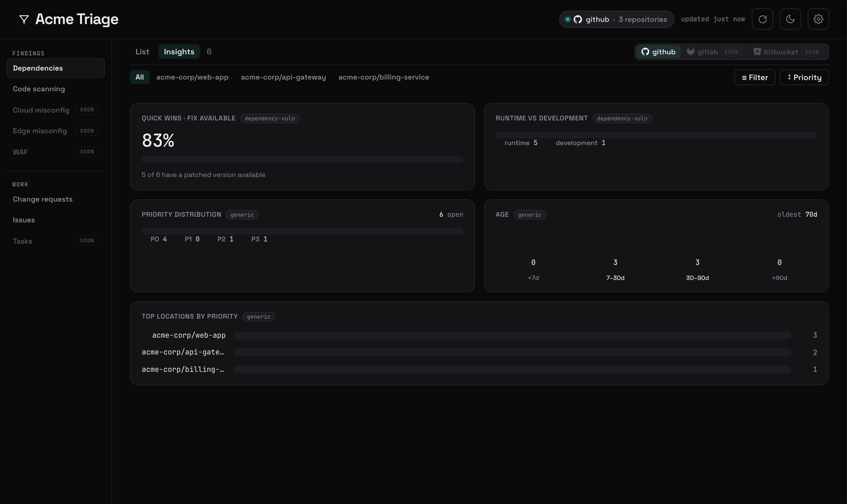This screenshot has height=504, width=847.
Task: Click the 83% quick wins value
Action: pyautogui.click(x=158, y=140)
